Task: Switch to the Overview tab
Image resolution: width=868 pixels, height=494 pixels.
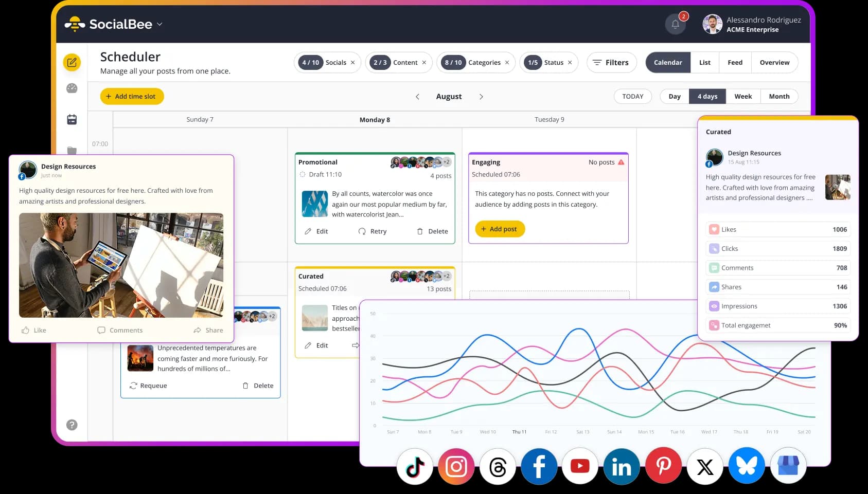Action: (774, 63)
